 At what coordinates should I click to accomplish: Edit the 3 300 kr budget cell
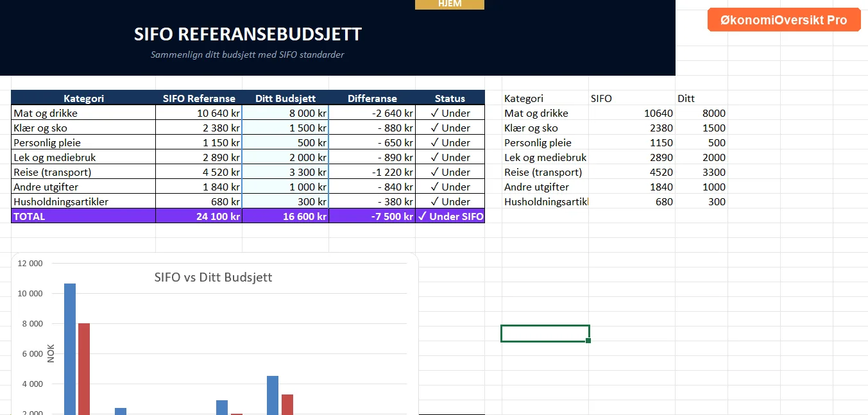pos(285,172)
